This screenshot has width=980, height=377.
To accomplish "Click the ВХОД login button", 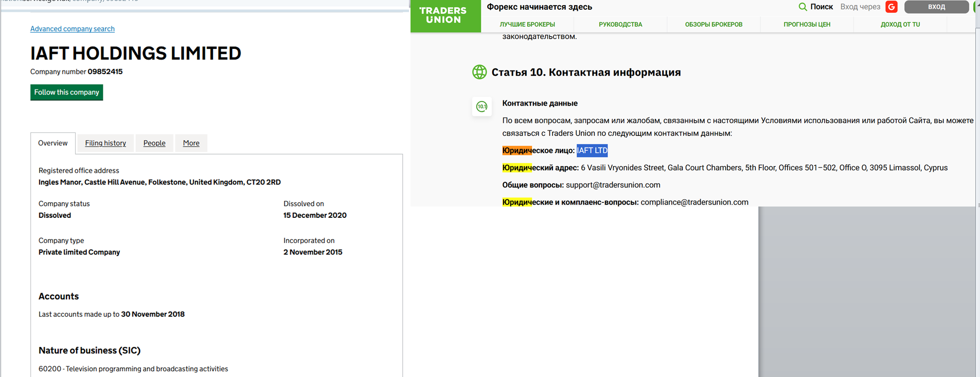I will [937, 7].
